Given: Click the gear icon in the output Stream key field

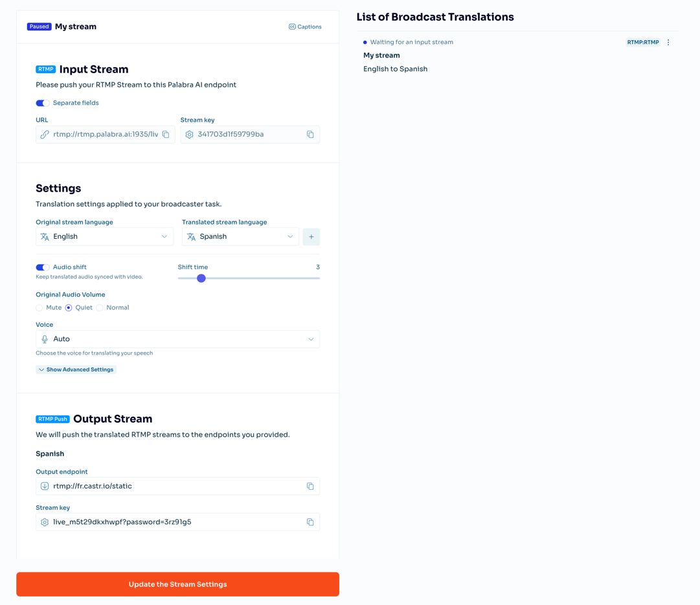Looking at the screenshot, I should point(45,522).
